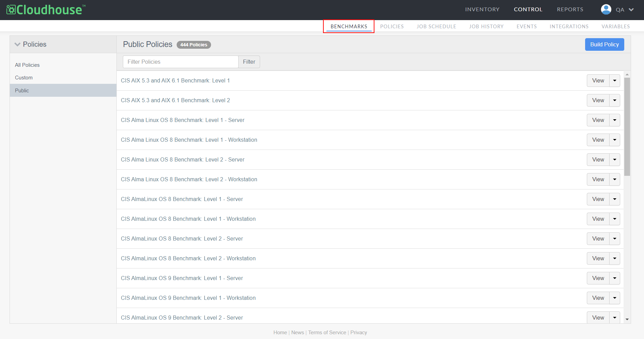Open the Home footer link

(x=280, y=333)
